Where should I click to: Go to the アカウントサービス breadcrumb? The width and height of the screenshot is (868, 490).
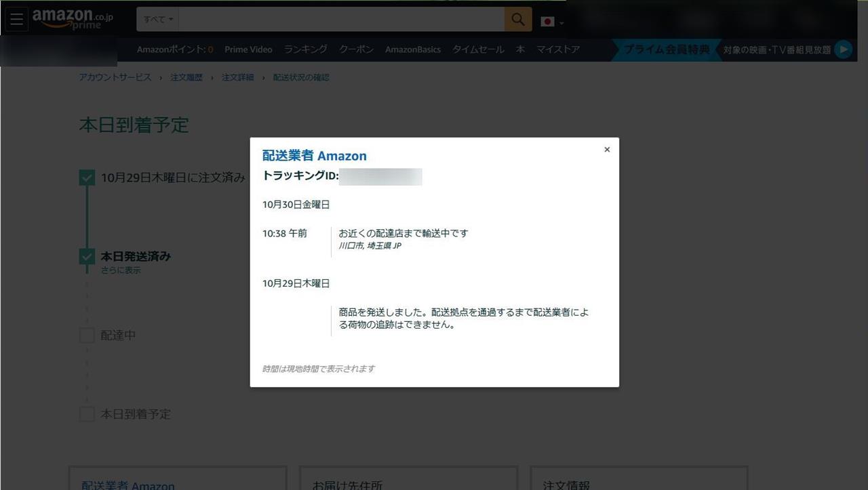(x=115, y=77)
